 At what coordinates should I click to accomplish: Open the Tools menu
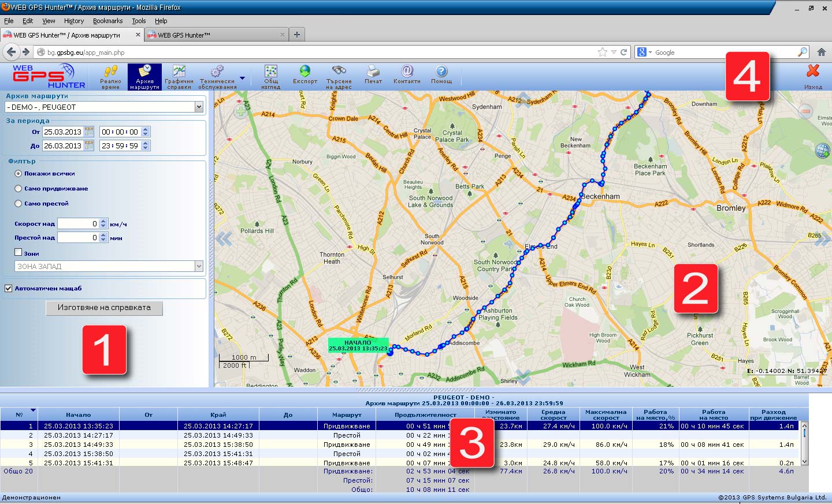coord(139,21)
